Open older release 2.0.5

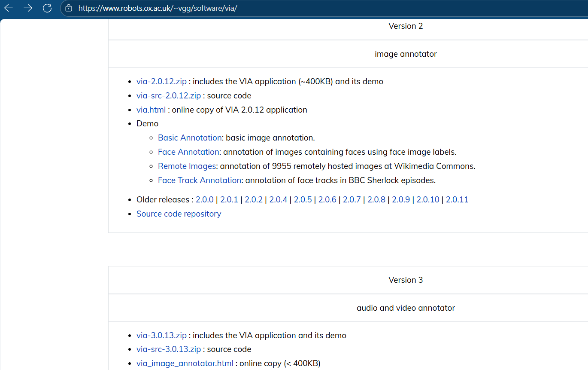303,199
